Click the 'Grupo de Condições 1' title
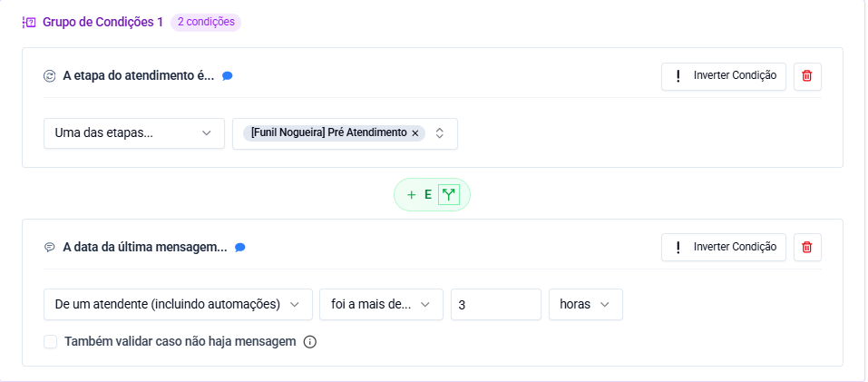Viewport: 868px width, 382px height. pos(102,23)
